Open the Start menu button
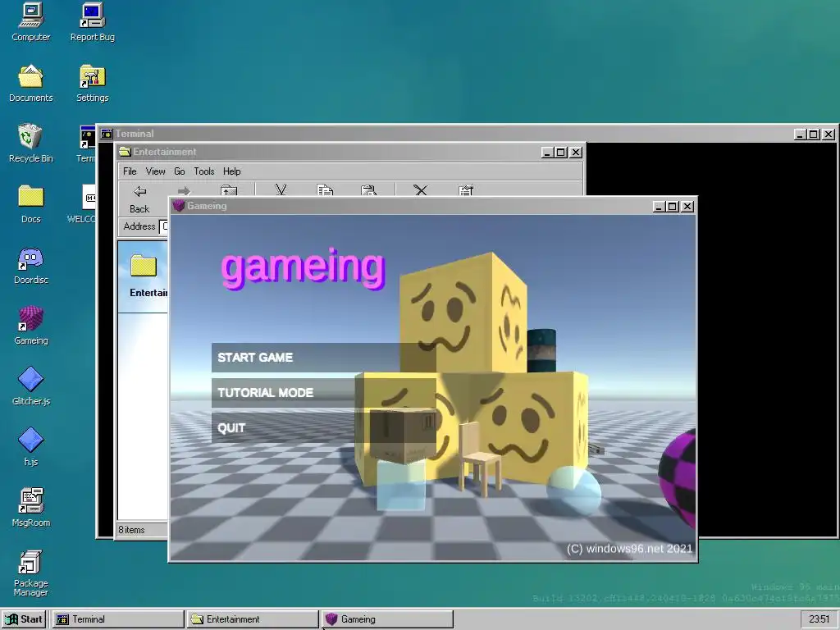 (x=25, y=619)
